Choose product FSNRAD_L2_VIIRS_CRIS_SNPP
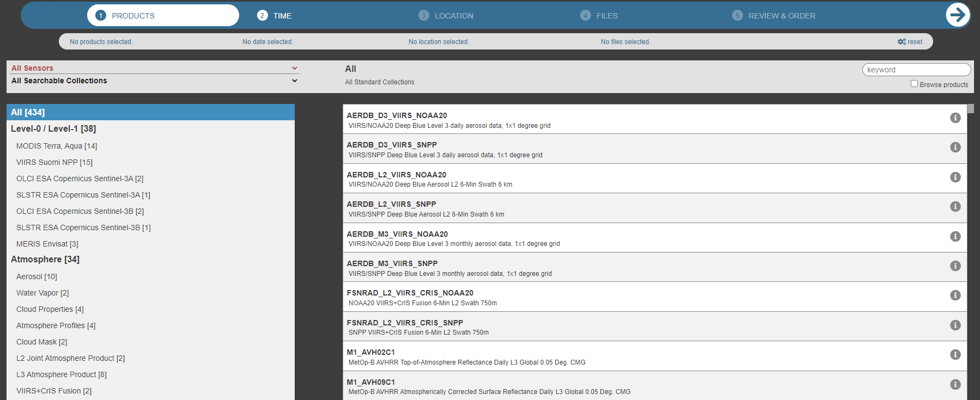The height and width of the screenshot is (400, 980). click(x=655, y=327)
